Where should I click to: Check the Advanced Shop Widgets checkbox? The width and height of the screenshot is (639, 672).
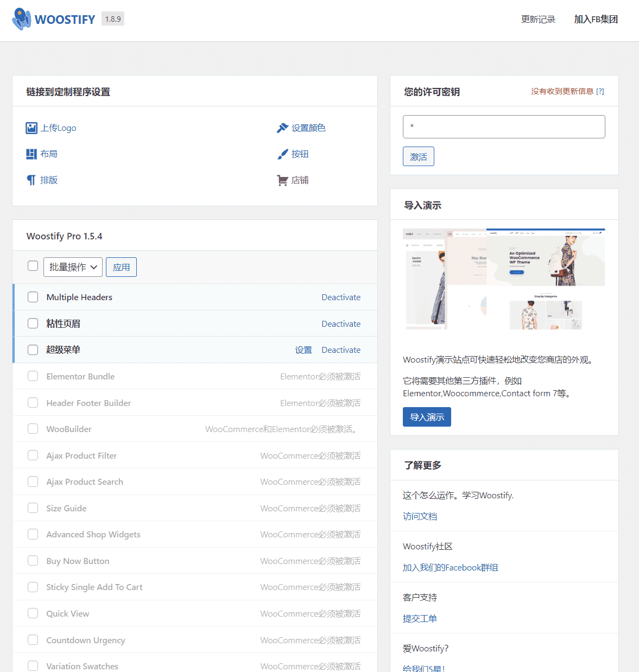[x=33, y=534]
